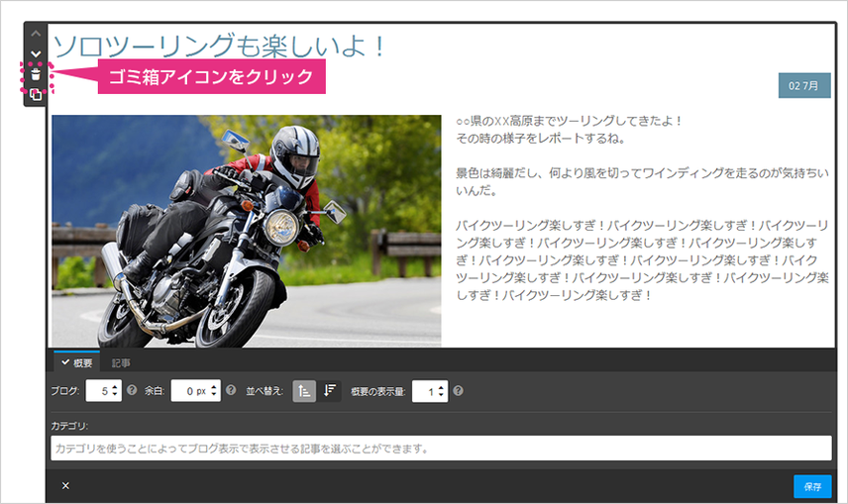Viewport: 848px width, 504px height.
Task: Decrease the ブログ count
Action: click(115, 395)
